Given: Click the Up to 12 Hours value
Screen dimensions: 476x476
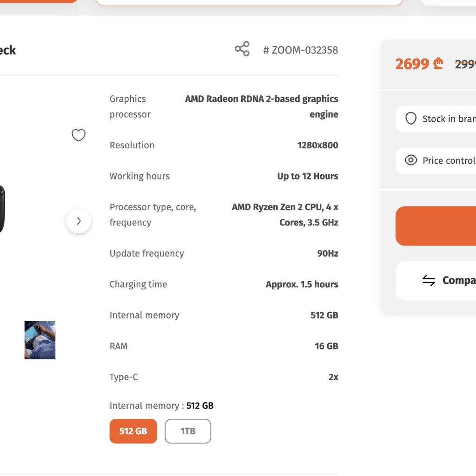Looking at the screenshot, I should point(308,176).
